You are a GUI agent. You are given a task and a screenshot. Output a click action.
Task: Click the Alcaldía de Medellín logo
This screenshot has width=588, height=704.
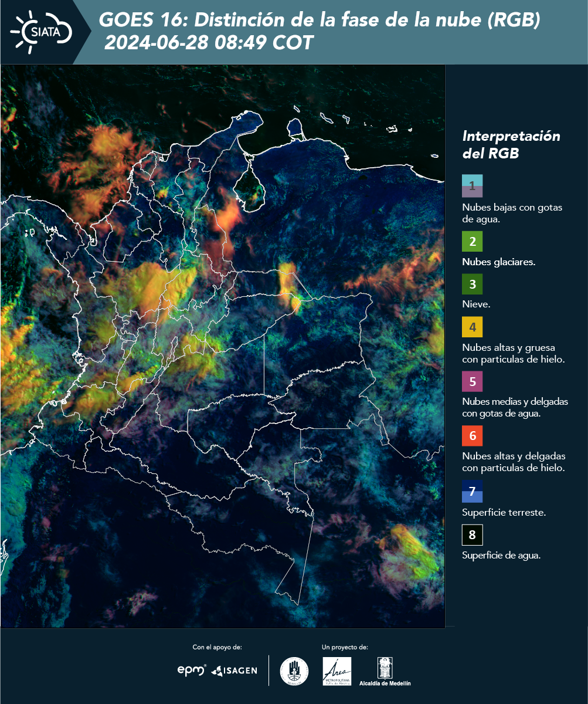[385, 672]
